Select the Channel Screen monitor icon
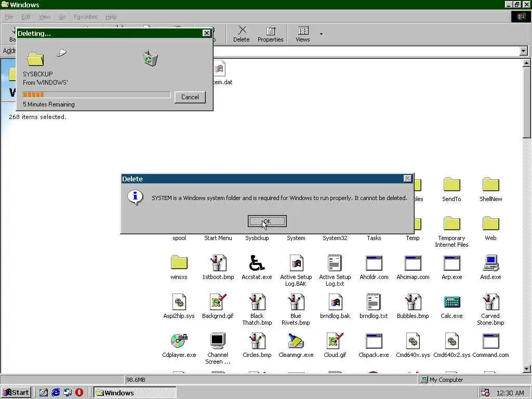This screenshot has width=532, height=399. point(218,340)
